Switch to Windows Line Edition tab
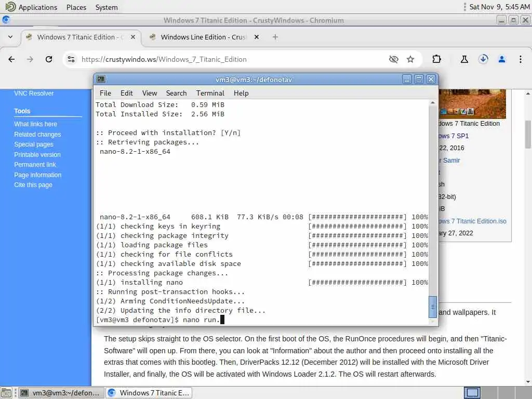Viewport: 532px width, 399px height. (x=203, y=37)
